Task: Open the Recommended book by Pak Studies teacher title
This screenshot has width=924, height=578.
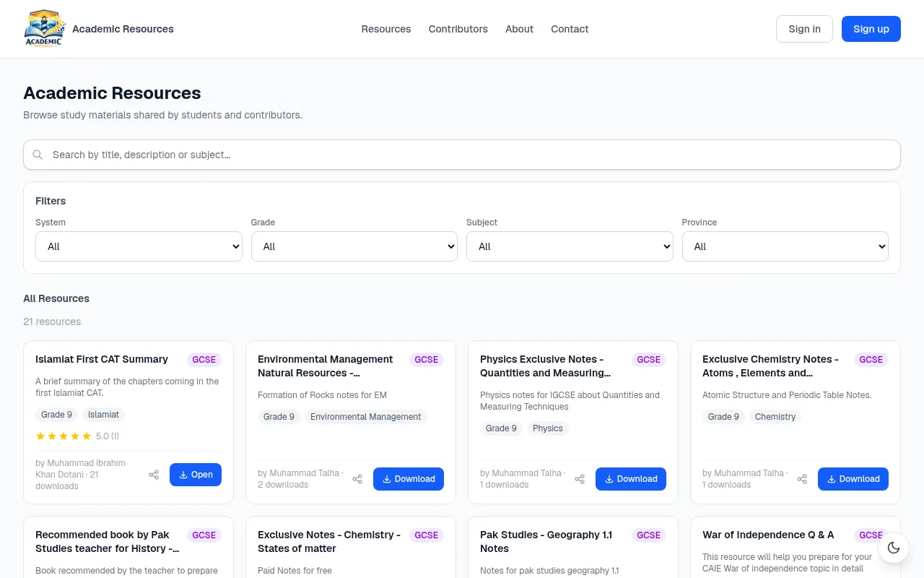Action: pos(108,542)
